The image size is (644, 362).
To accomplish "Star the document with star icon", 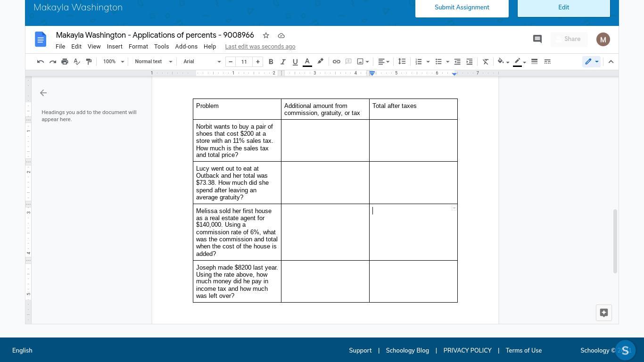I will (x=266, y=36).
